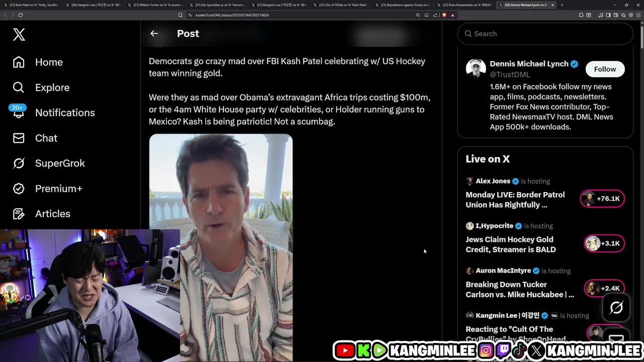This screenshot has width=644, height=362.
Task: Open the SuperGrok icon
Action: [19, 163]
